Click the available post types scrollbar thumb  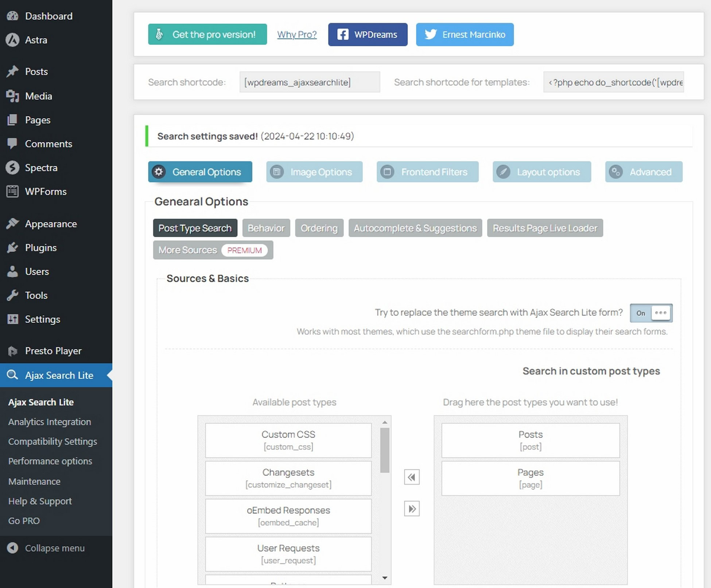tap(385, 450)
